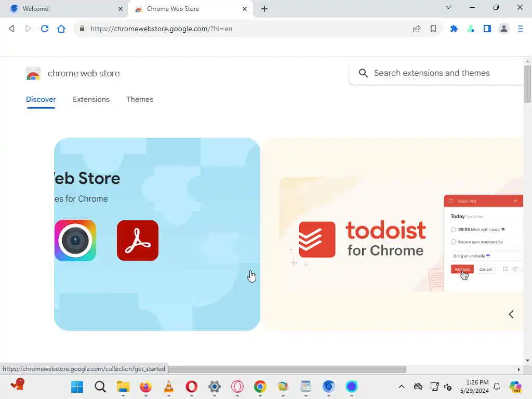Click the address bar URL

click(161, 29)
